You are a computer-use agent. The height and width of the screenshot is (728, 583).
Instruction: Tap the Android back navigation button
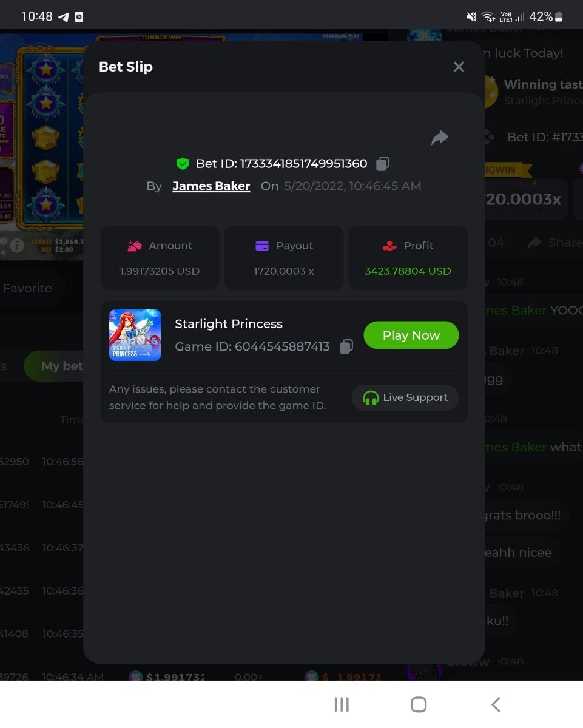[496, 704]
